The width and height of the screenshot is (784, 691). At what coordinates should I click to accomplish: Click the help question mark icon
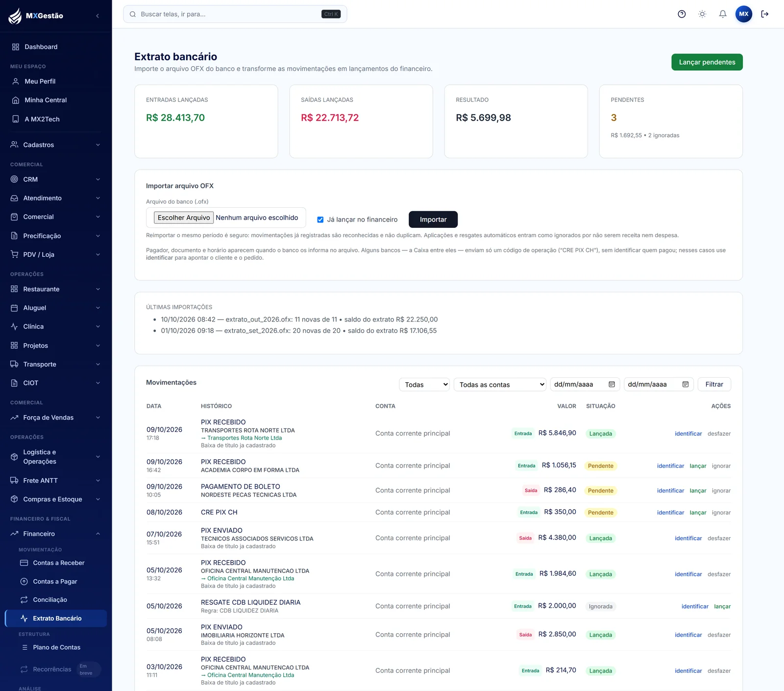[x=682, y=14]
